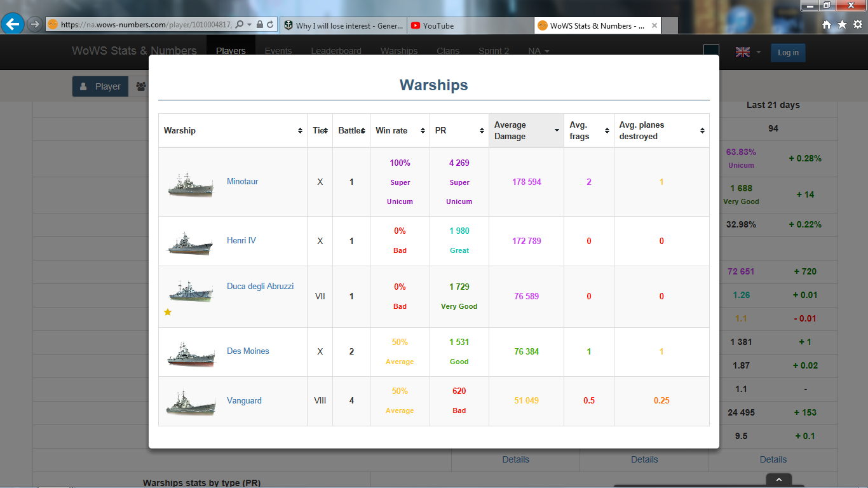Open browser favorites star icon
The image size is (868, 488).
click(x=842, y=25)
